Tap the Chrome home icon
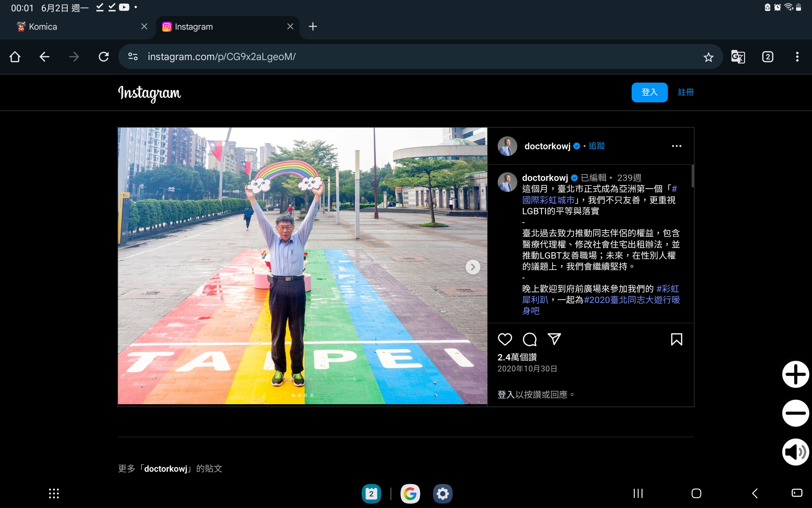The image size is (812, 508). [15, 57]
